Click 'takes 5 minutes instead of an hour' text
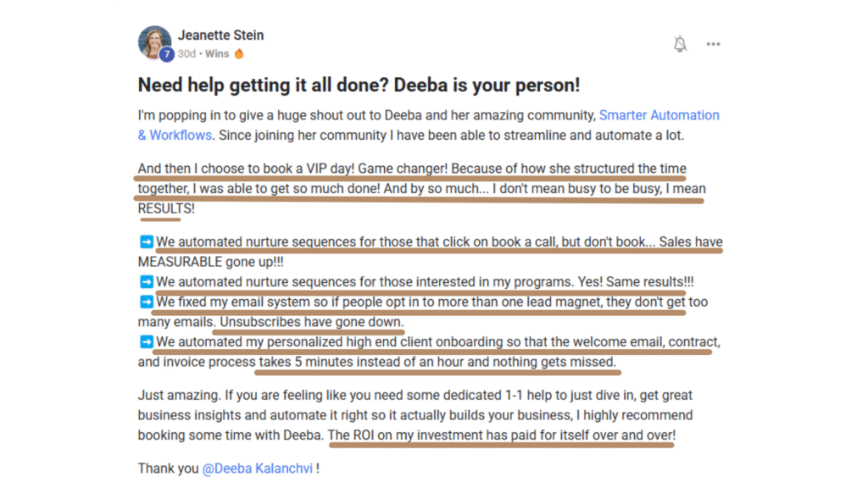868x488 pixels. [361, 362]
